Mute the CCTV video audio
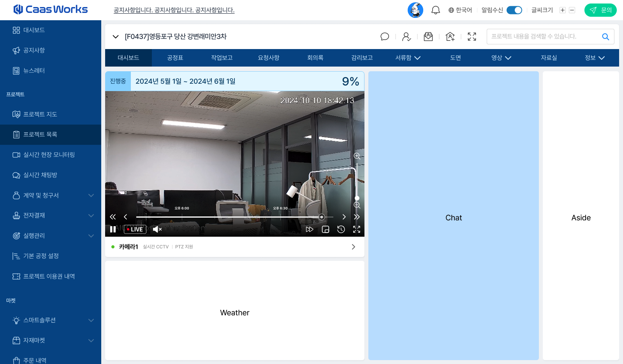 (157, 229)
